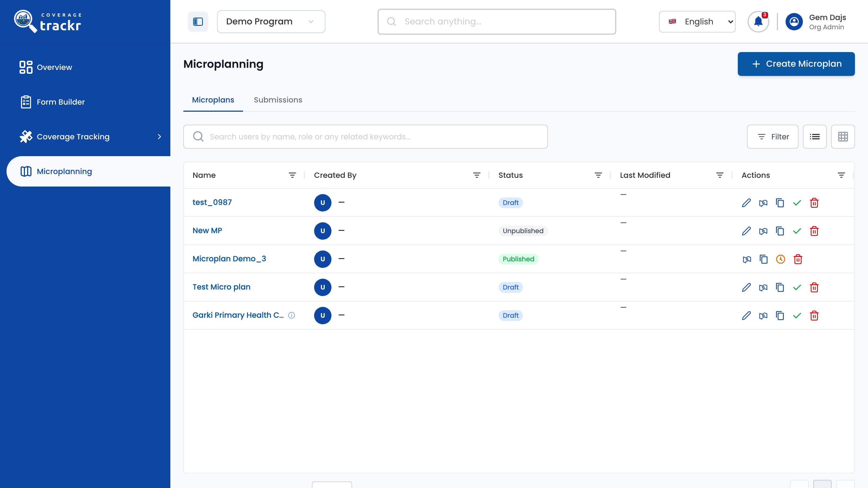Viewport: 868px width, 488px height.
Task: Open the test_0987 microplan
Action: 212,203
